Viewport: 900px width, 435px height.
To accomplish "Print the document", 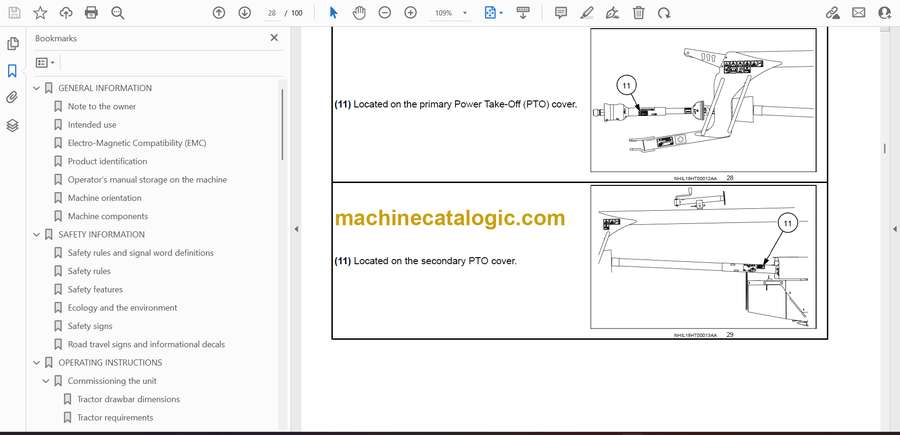I will point(91,13).
